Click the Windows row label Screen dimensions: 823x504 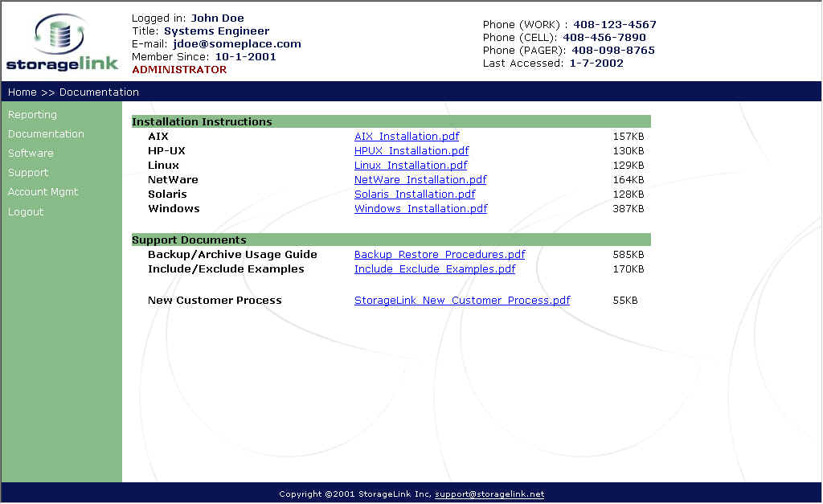click(x=174, y=208)
